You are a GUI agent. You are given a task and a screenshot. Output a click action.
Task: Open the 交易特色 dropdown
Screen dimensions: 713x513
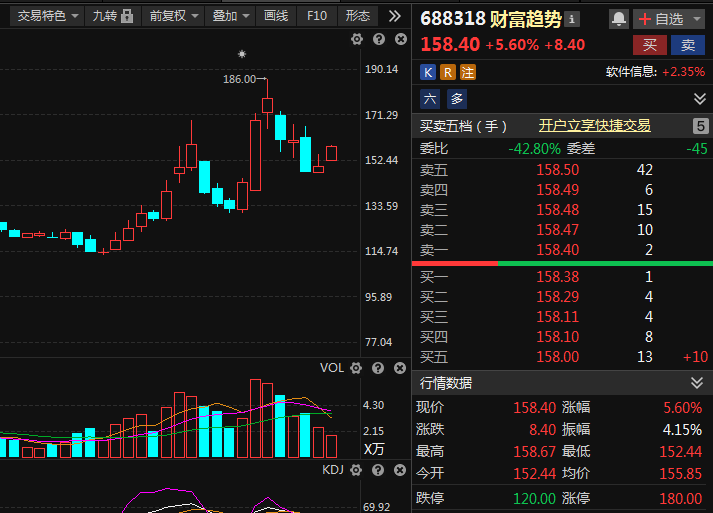coord(47,16)
